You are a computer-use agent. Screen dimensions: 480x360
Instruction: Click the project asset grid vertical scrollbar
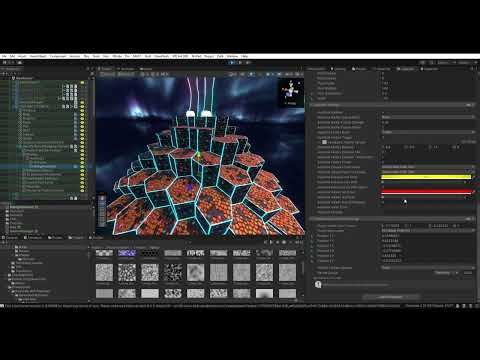303,269
